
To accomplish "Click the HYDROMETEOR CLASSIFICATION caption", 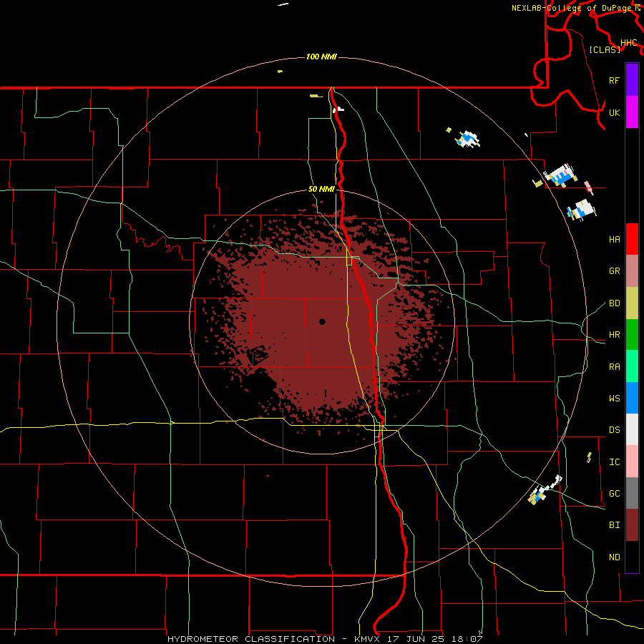I will point(251,639).
